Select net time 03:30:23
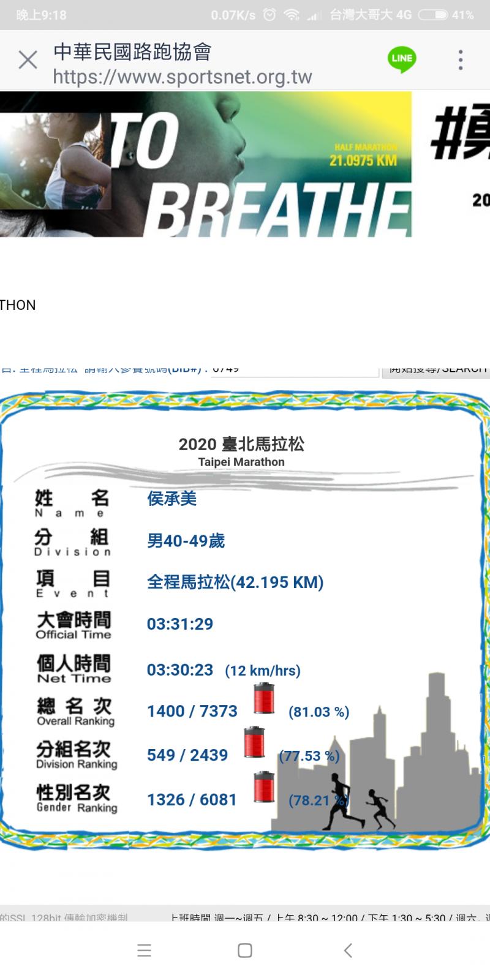The image size is (490, 980). point(180,669)
